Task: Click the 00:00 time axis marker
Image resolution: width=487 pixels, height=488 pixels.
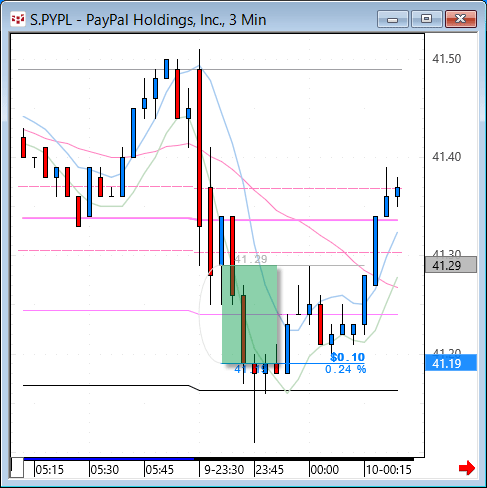Action: pos(325,470)
